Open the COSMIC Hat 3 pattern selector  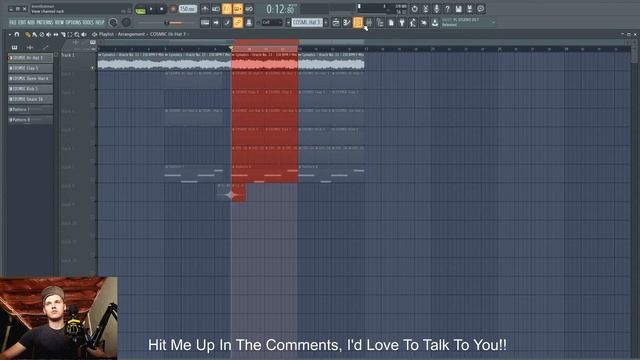click(307, 22)
